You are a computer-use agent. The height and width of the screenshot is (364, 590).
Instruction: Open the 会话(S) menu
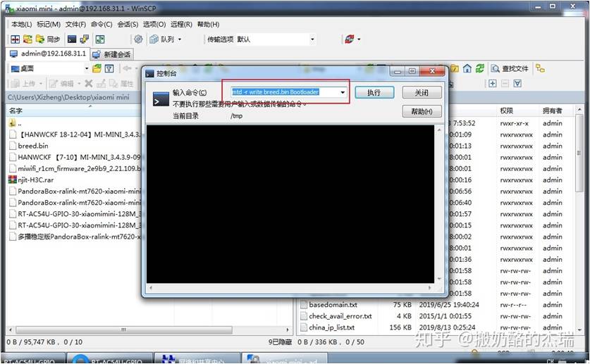click(x=128, y=25)
